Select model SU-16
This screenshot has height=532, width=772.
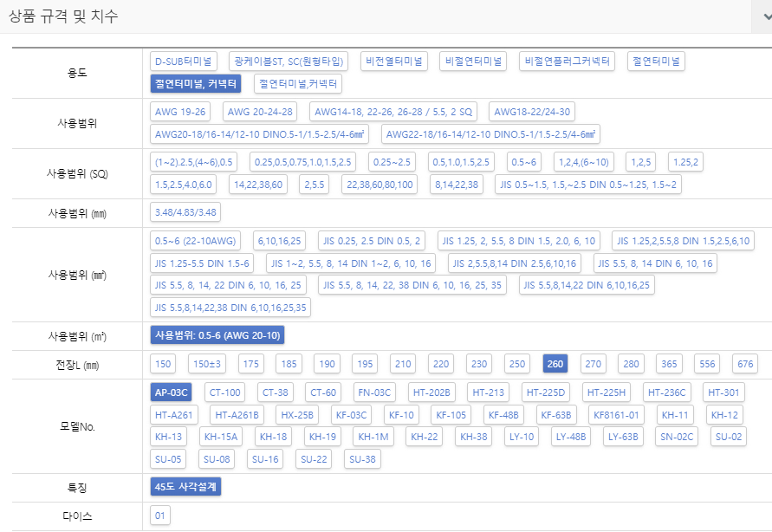coord(265,459)
